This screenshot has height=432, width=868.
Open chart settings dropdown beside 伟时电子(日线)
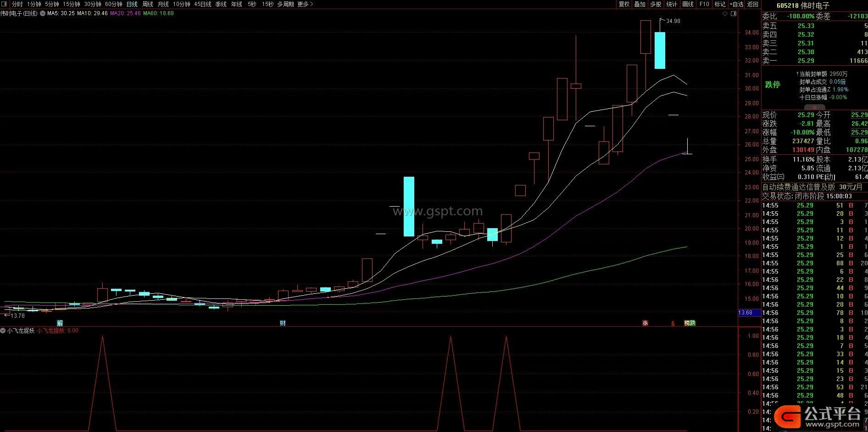[x=43, y=13]
